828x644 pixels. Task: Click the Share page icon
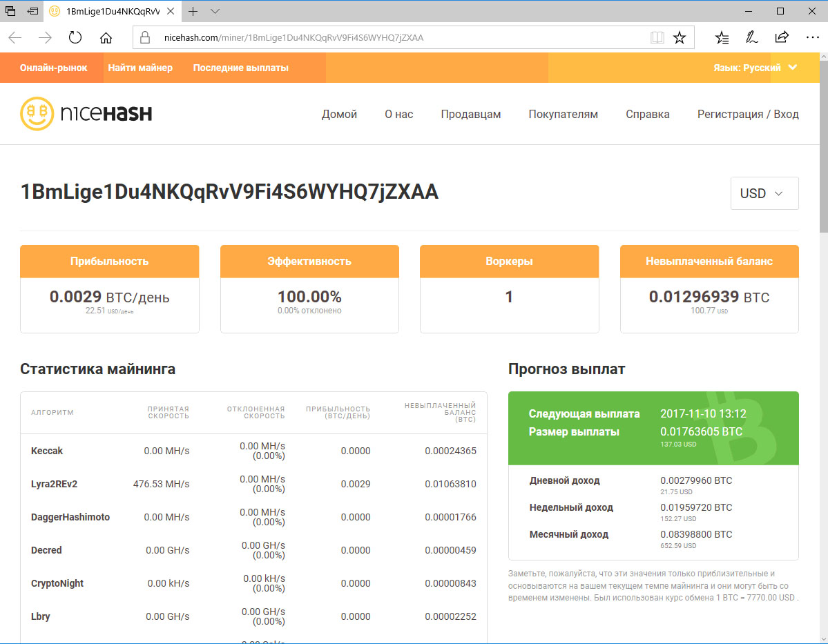[x=782, y=37]
